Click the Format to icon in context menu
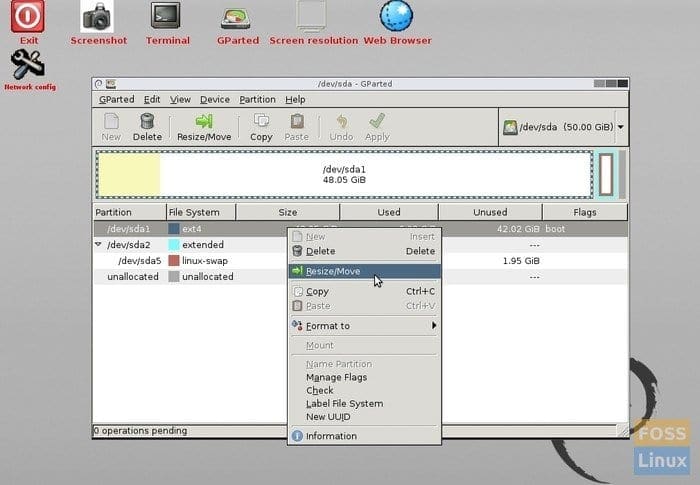The width and height of the screenshot is (700, 485). [297, 325]
